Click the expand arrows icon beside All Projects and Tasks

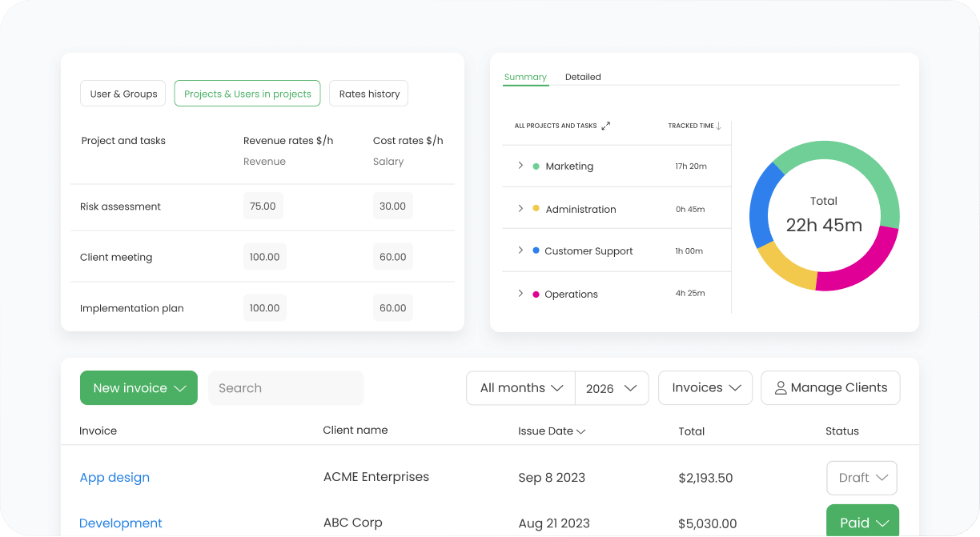point(606,126)
